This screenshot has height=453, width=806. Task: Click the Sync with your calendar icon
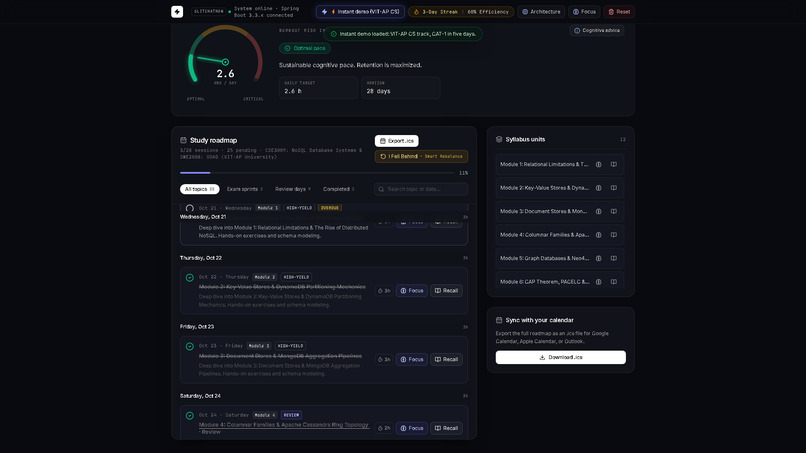pyautogui.click(x=499, y=320)
